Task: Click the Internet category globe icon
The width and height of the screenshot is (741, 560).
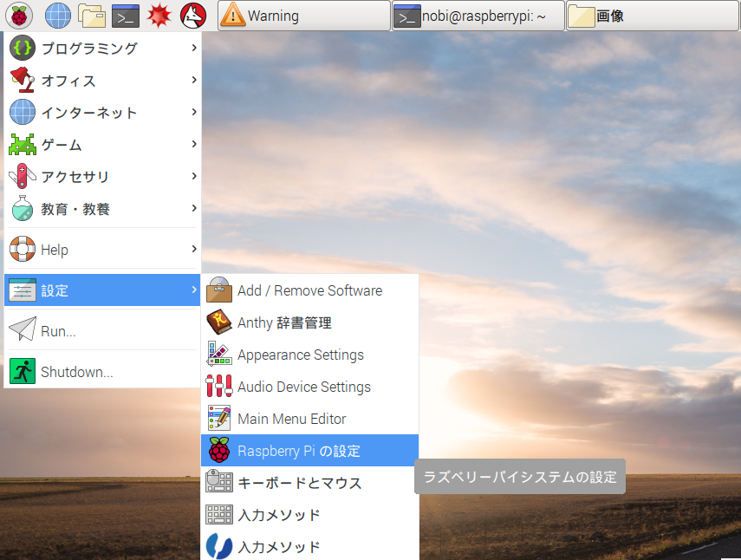Action: point(23,112)
